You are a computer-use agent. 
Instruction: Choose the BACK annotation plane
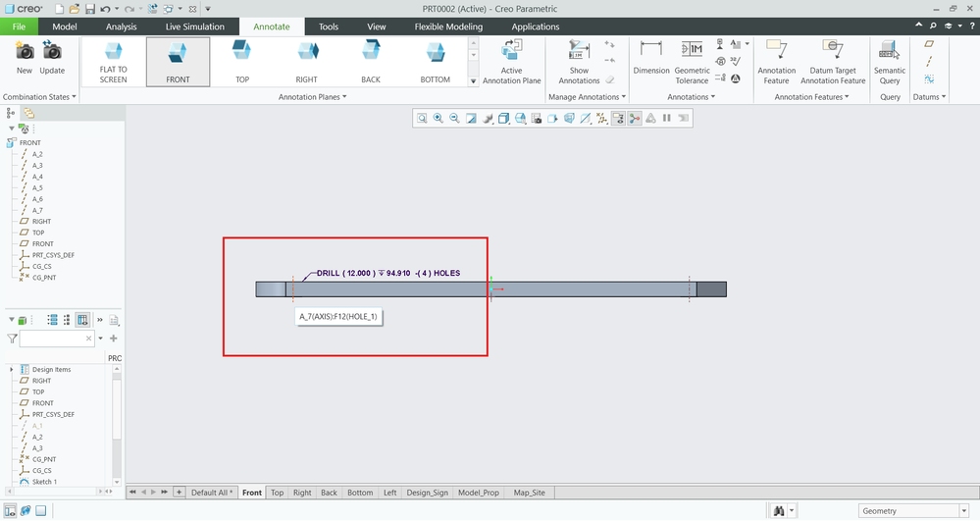coord(370,61)
